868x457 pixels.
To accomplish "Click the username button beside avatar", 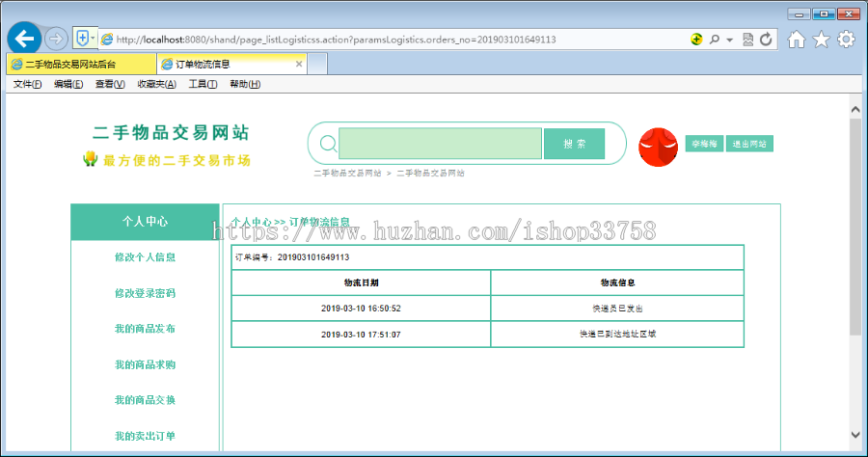I will pos(704,144).
